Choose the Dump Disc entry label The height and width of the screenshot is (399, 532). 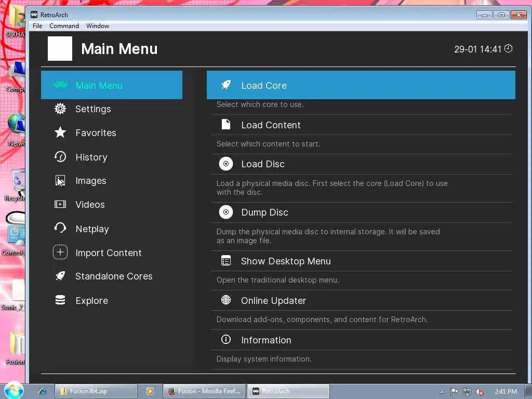tap(264, 212)
